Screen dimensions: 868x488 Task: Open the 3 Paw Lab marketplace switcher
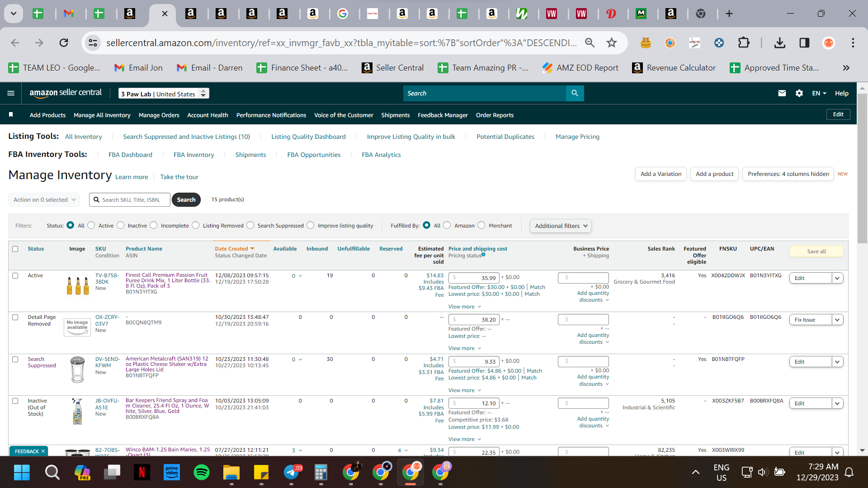164,94
